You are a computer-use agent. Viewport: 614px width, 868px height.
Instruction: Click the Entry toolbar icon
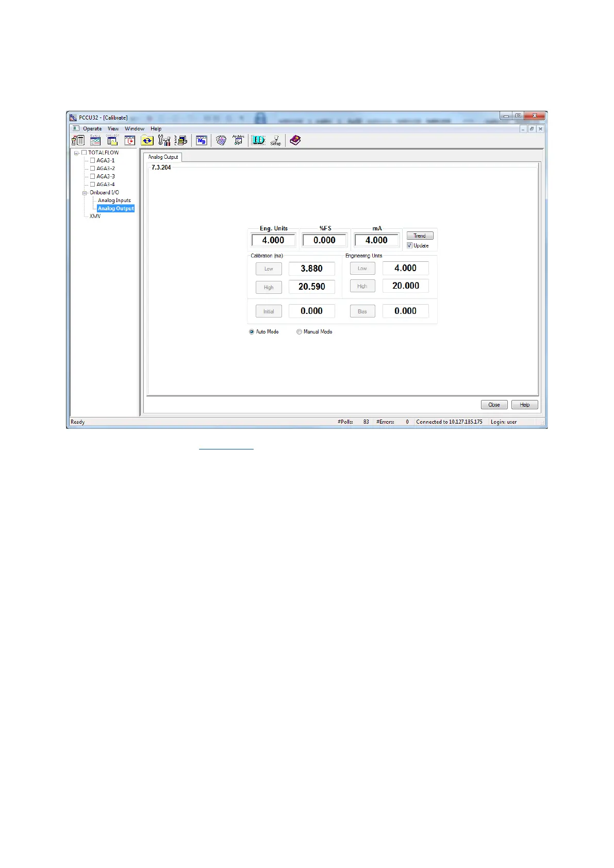(x=95, y=140)
